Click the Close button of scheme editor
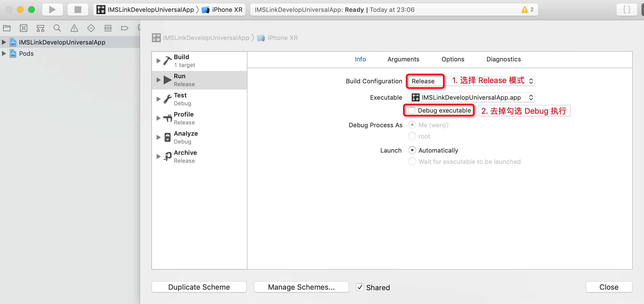 609,287
